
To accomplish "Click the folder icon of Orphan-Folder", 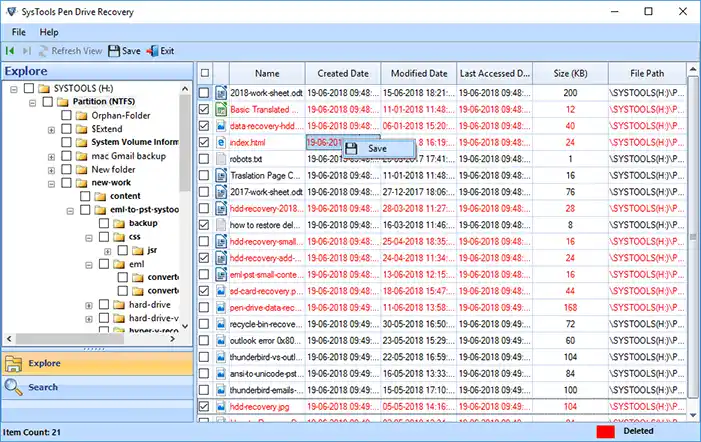I will (81, 116).
